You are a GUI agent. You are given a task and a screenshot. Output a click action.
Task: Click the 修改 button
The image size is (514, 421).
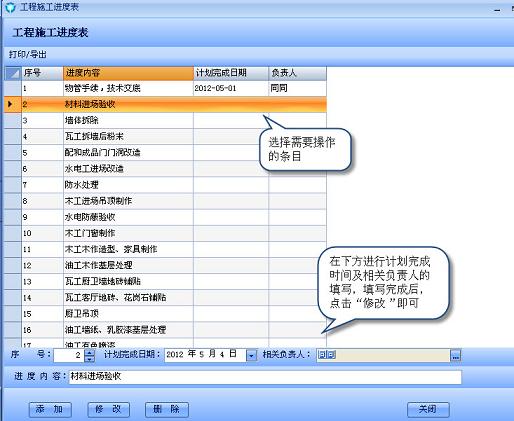108,409
